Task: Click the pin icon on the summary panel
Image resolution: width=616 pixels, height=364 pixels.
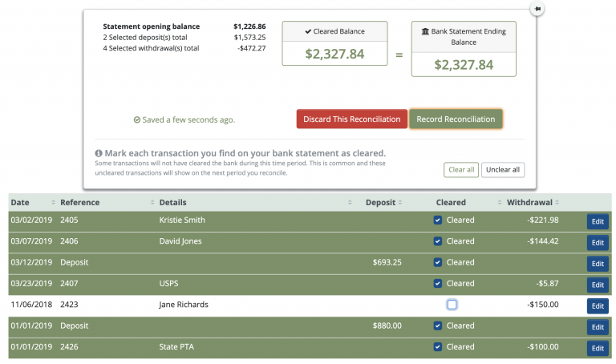Action: tap(537, 8)
